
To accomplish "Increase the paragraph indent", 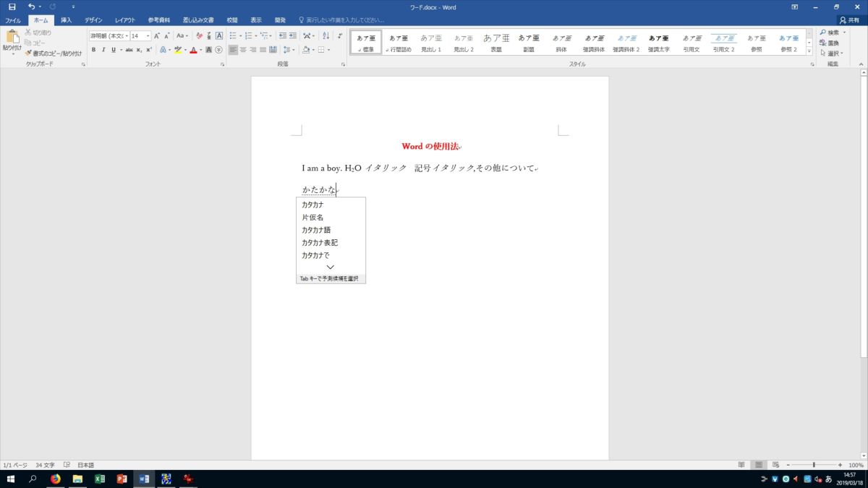I will [x=293, y=35].
